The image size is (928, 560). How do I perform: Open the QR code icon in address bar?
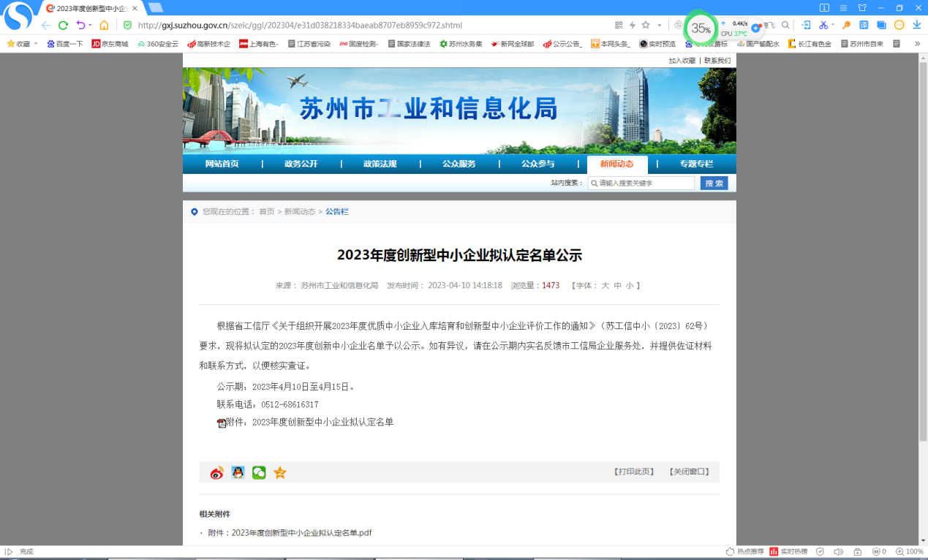[x=619, y=25]
